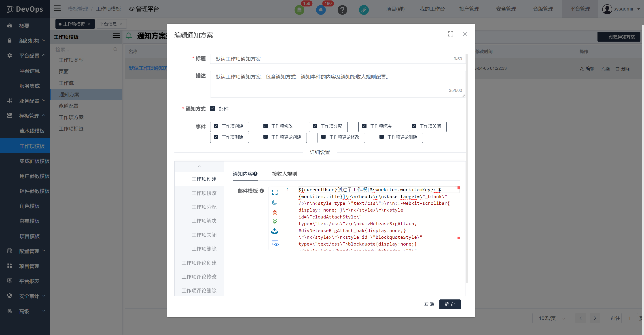Screen dimensions: 644x335
Task: Select 工作项修改 in the event list
Action: [204, 193]
